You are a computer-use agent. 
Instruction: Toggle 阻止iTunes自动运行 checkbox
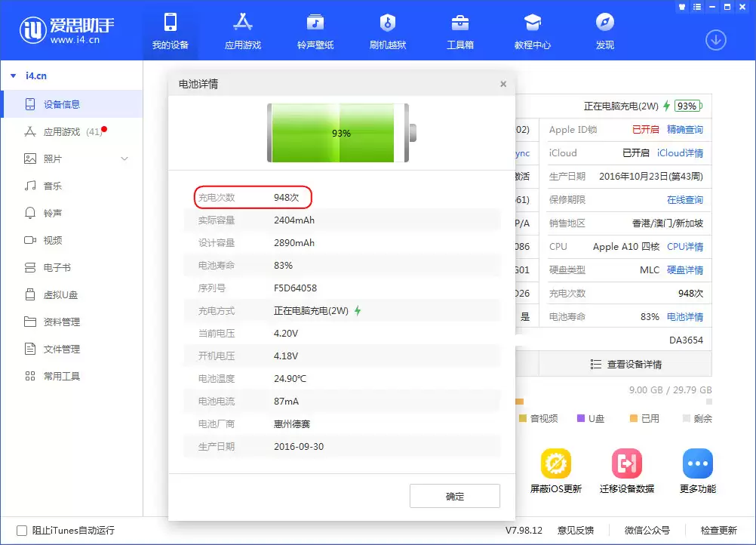tap(22, 531)
